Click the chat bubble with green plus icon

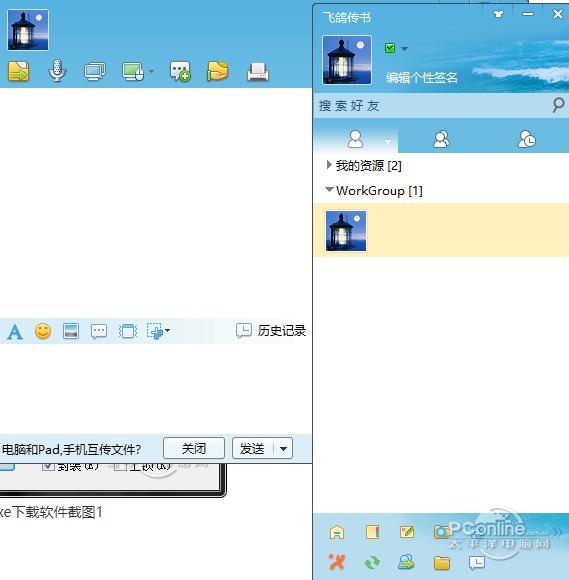tap(180, 71)
